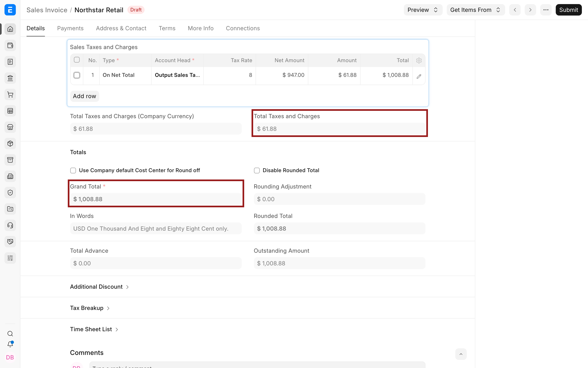Switch to the Terms tab
Viewport: 588px width, 368px height.
pos(167,28)
